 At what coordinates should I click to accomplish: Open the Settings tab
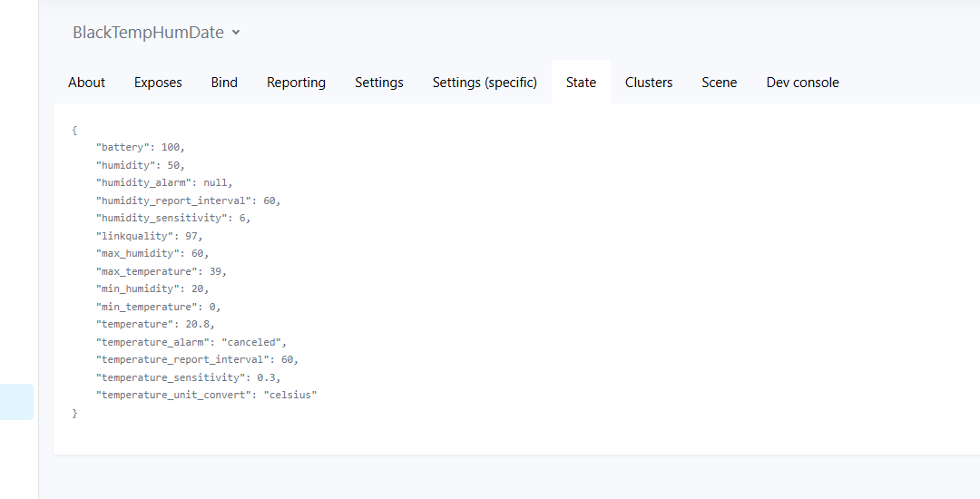tap(379, 83)
